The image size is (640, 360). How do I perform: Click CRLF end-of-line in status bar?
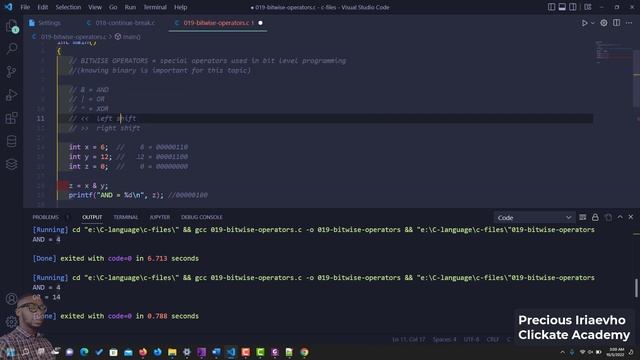[x=493, y=340]
